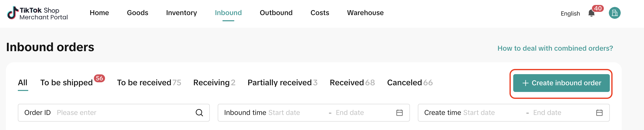This screenshot has height=130, width=644.
Task: Open the Warehouse menu
Action: pyautogui.click(x=365, y=13)
